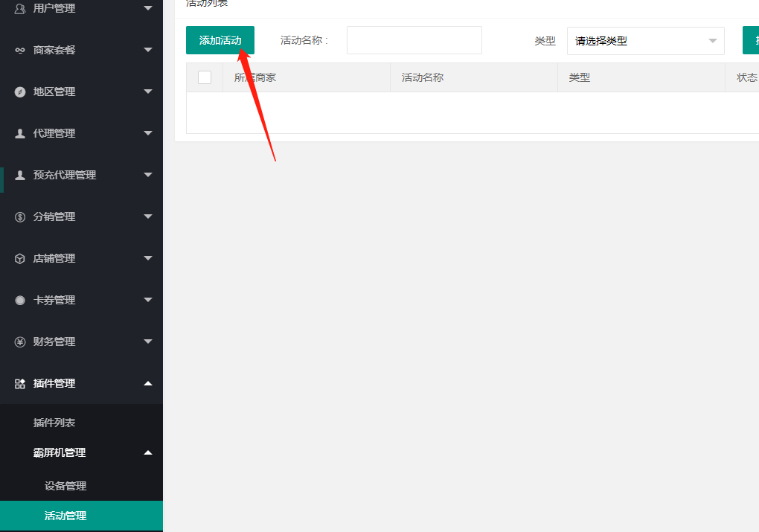759x532 pixels.
Task: Expand the 店铺管理 menu arrow
Action: [148, 257]
